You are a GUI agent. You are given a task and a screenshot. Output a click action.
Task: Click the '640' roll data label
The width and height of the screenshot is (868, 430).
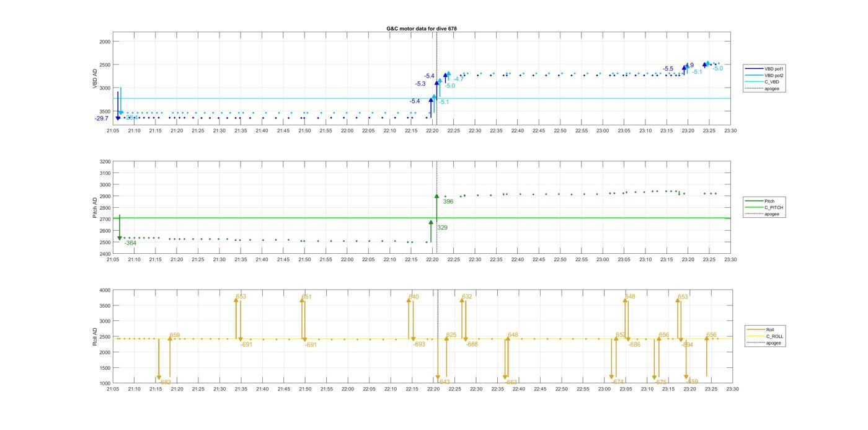(414, 297)
